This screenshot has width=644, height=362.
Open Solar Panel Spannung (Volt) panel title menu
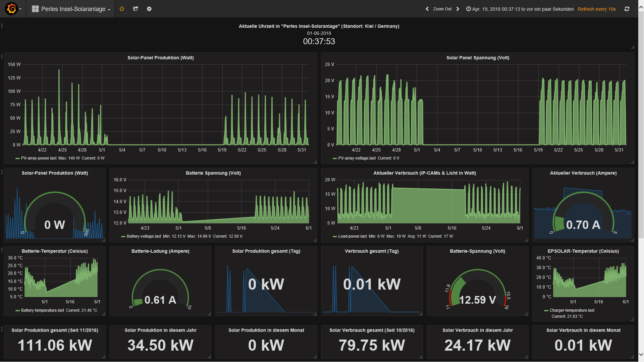[478, 58]
